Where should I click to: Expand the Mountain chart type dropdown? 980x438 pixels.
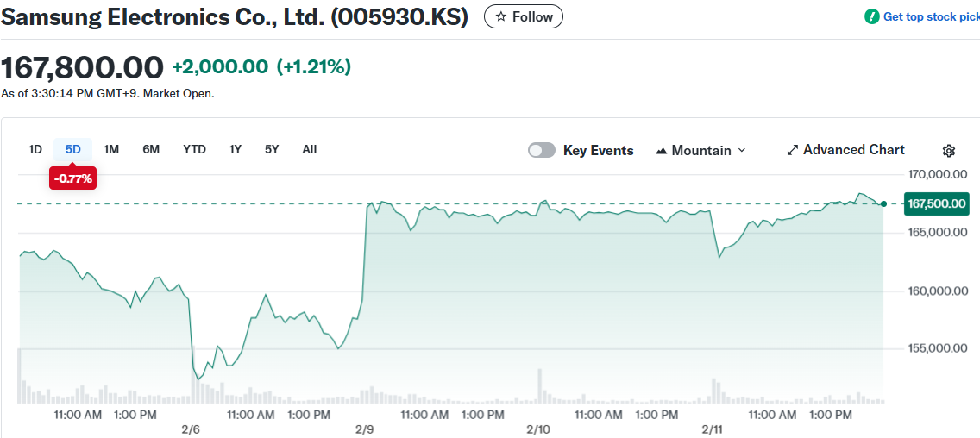(740, 150)
